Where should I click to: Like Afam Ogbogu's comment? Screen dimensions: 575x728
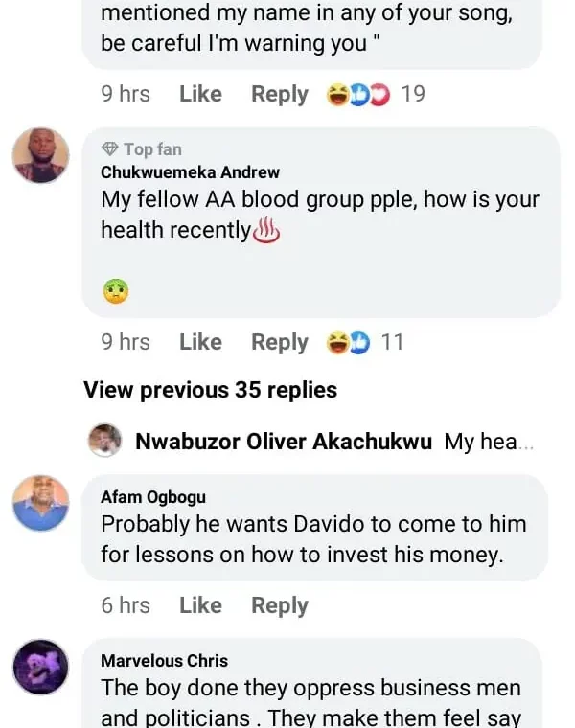[x=200, y=605]
